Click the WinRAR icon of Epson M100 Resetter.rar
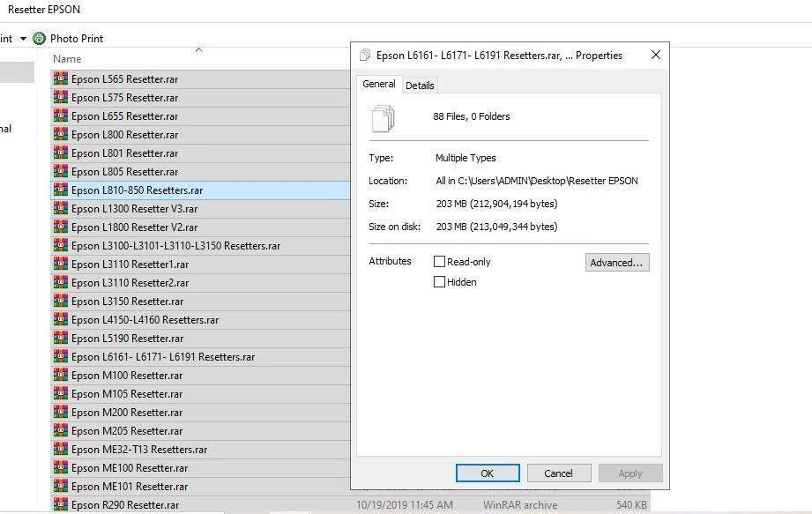This screenshot has height=514, width=812. pyautogui.click(x=61, y=376)
